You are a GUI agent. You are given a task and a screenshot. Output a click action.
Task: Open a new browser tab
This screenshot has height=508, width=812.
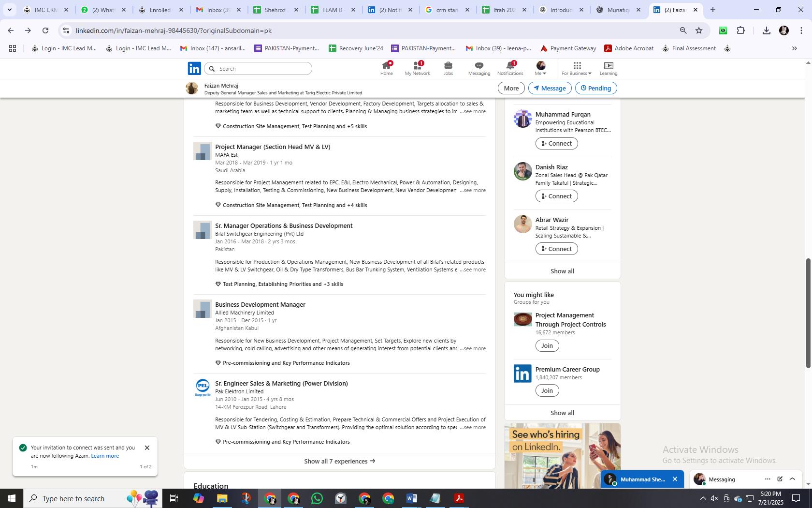(712, 10)
